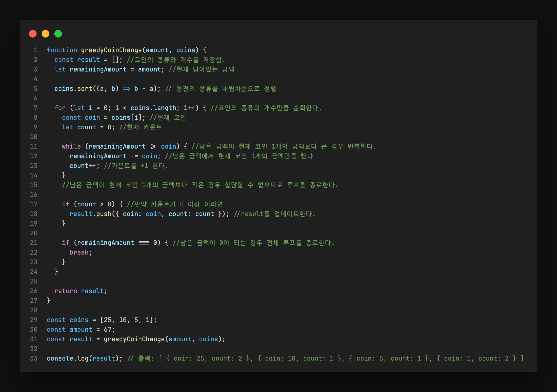
Task: Click the 'while' keyword on line 11
Action: 71,146
